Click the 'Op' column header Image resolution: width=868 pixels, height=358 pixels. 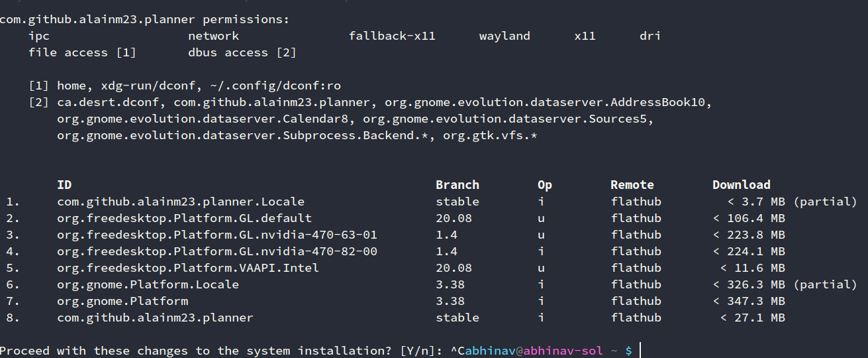pos(545,185)
